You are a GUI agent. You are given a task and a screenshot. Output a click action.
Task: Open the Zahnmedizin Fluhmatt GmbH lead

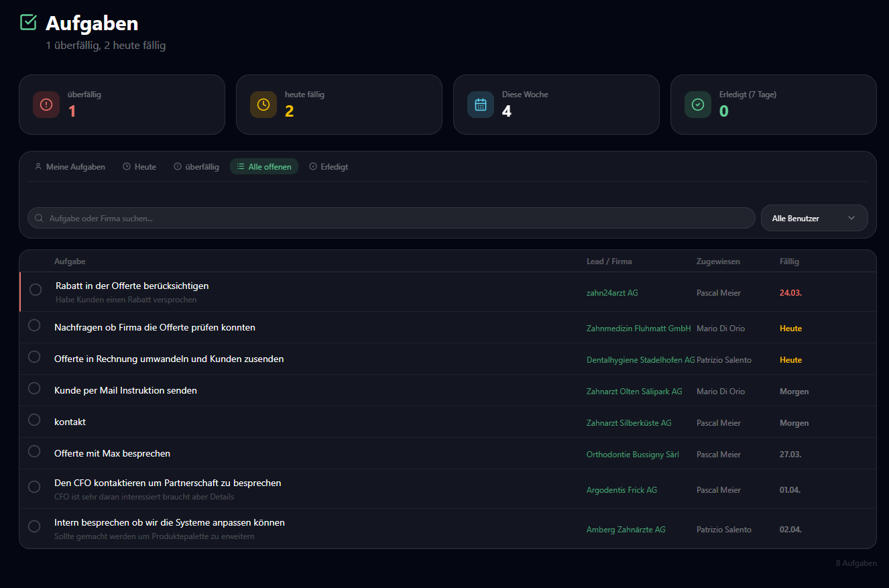638,329
